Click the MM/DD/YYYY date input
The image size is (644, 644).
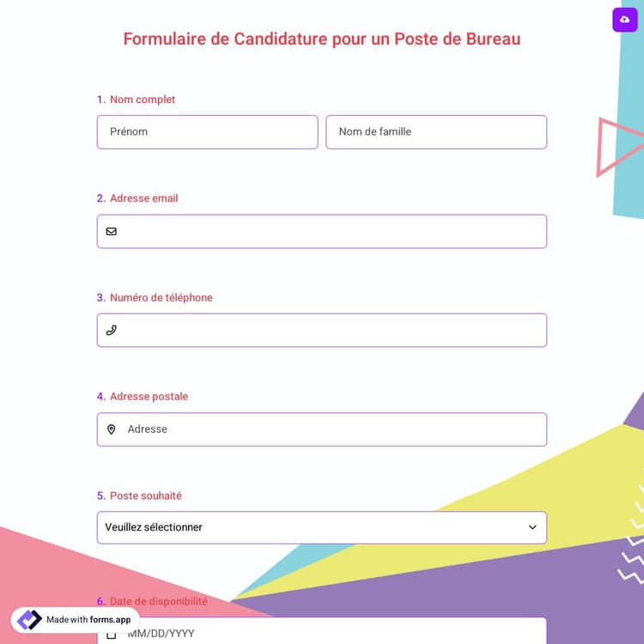(331, 634)
